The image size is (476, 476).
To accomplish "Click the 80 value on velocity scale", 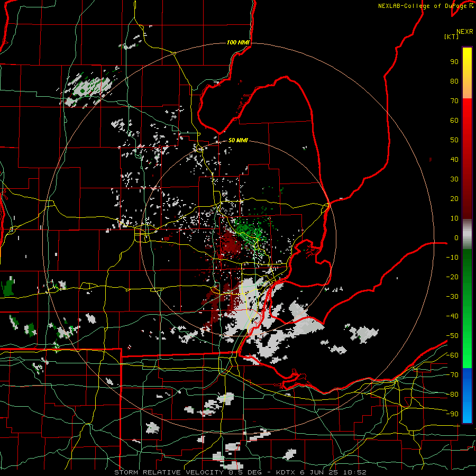I will 454,81.
